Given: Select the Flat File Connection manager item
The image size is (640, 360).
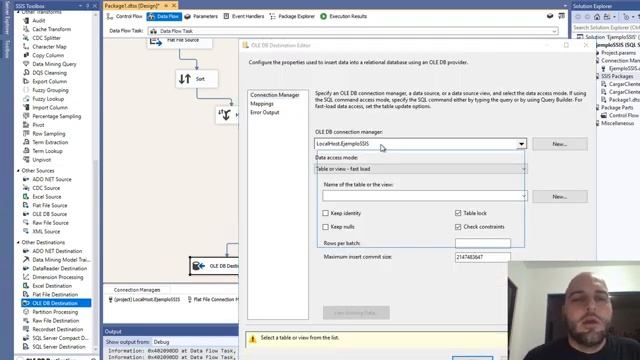Looking at the screenshot, I should [x=213, y=300].
